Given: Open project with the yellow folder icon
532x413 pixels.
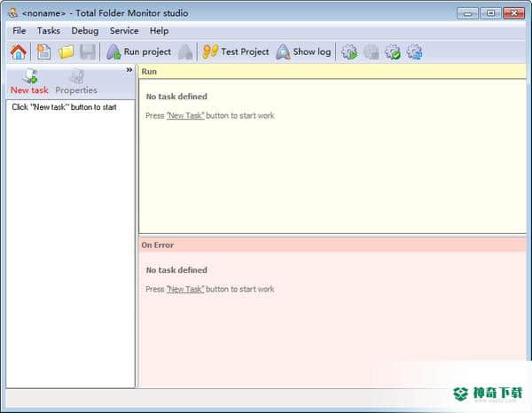Looking at the screenshot, I should click(66, 52).
